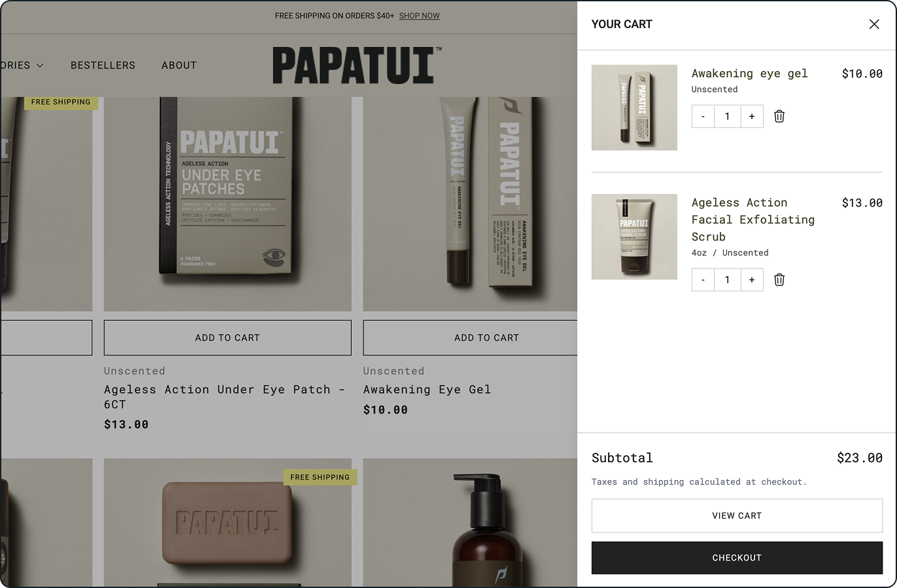
Task: Increase Awakening eye gel quantity with plus
Action: [752, 116]
